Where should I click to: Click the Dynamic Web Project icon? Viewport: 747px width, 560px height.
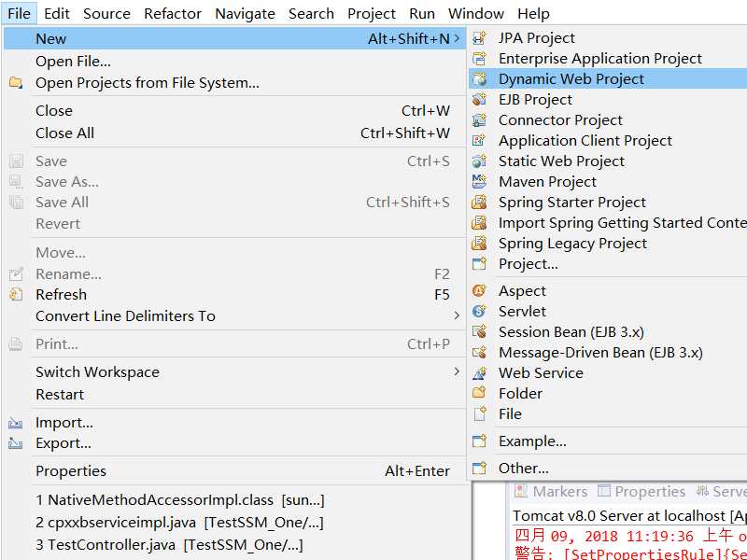click(479, 79)
